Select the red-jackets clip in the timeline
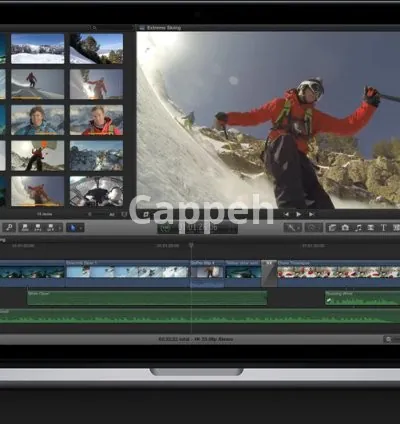This screenshot has height=424, width=400. pos(339,273)
